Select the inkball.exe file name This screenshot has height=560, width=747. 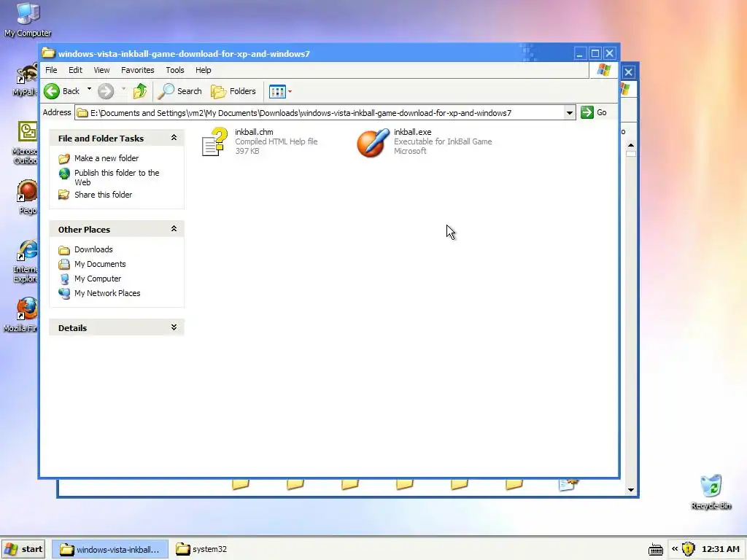(413, 132)
